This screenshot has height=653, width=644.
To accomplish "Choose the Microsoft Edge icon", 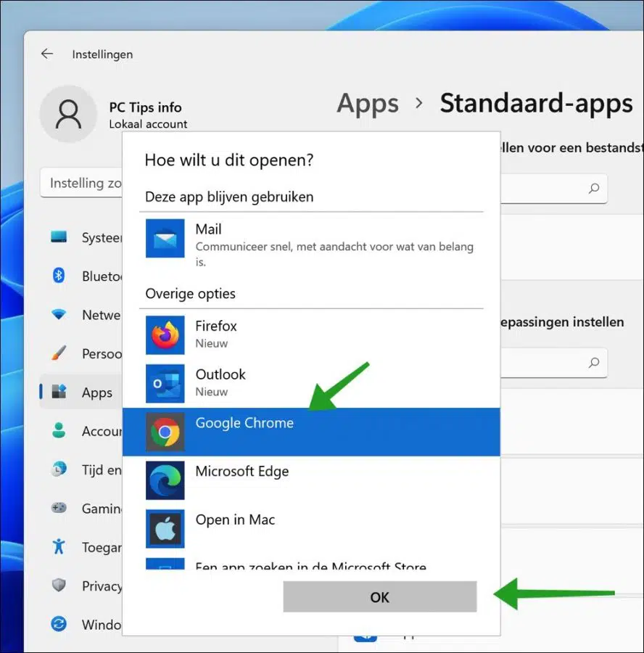I will tap(165, 480).
